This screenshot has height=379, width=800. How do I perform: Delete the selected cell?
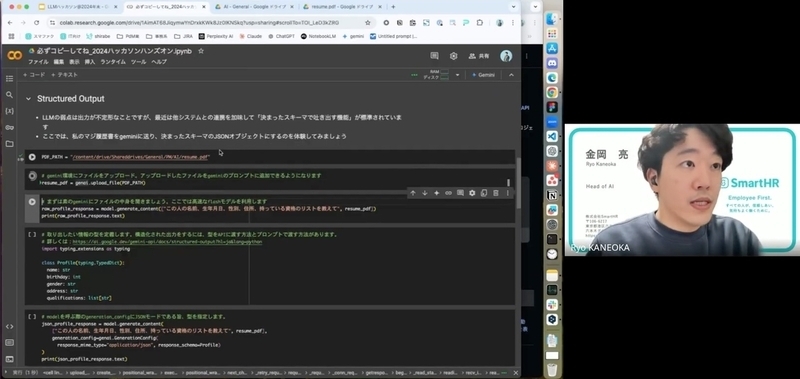click(x=495, y=193)
